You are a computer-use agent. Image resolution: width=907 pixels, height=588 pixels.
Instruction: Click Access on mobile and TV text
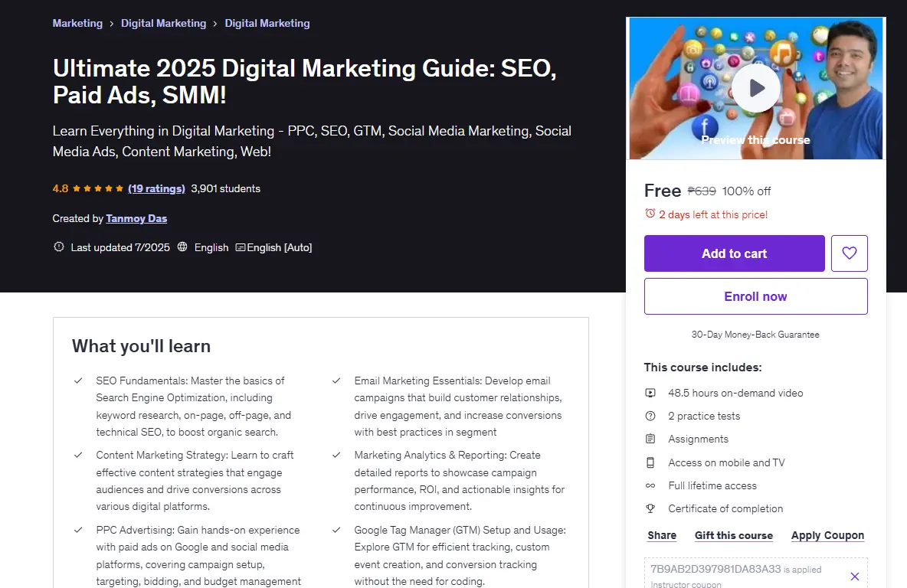click(726, 462)
